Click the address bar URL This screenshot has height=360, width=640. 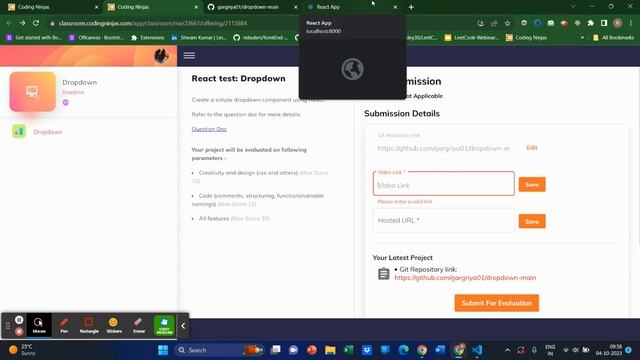[153, 23]
